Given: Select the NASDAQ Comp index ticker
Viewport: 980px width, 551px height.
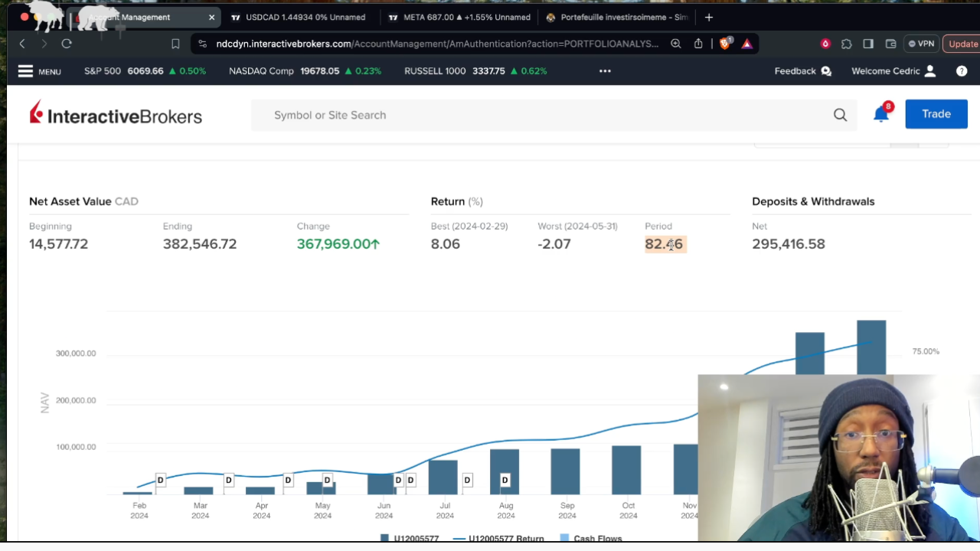Looking at the screenshot, I should (305, 71).
